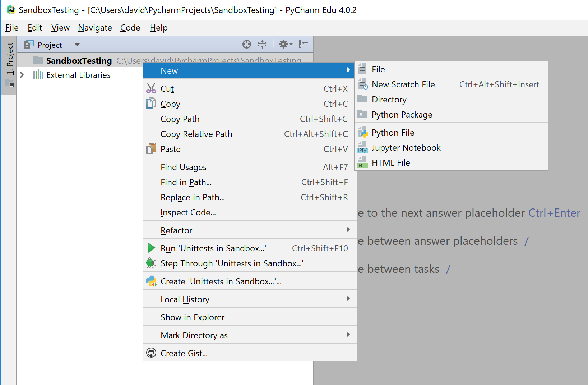588x385 pixels.
Task: Choose Python Package from New submenu
Action: click(x=451, y=114)
